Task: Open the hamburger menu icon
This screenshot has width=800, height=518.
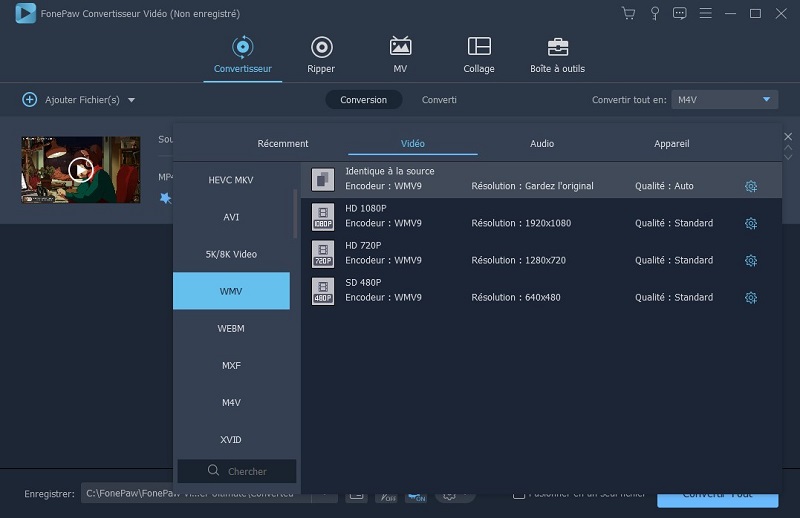Action: tap(705, 13)
